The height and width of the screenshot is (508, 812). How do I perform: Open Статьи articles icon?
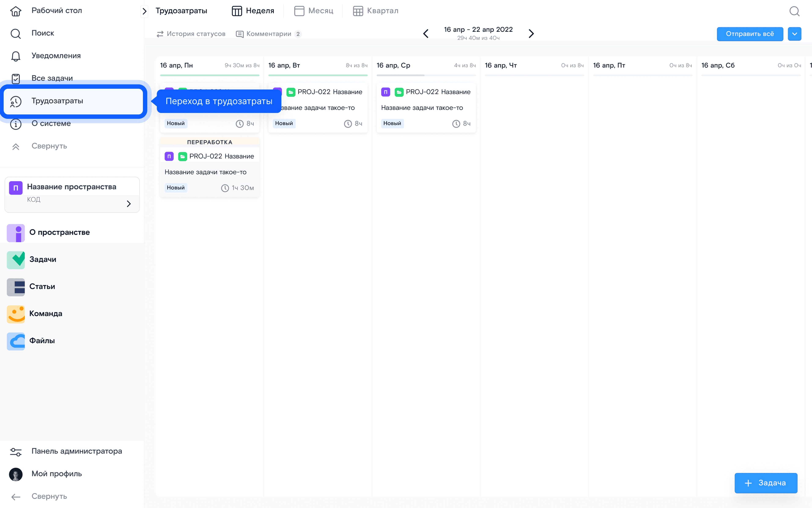(16, 287)
